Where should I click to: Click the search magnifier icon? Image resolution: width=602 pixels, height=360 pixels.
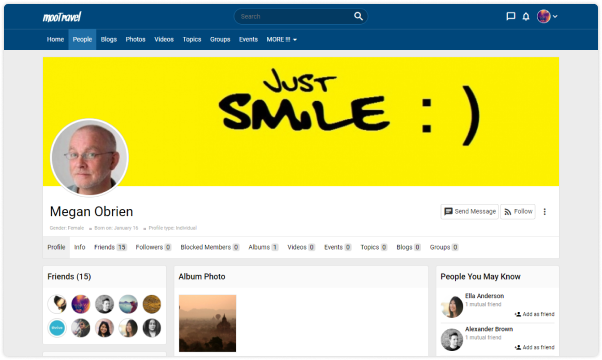coord(358,16)
